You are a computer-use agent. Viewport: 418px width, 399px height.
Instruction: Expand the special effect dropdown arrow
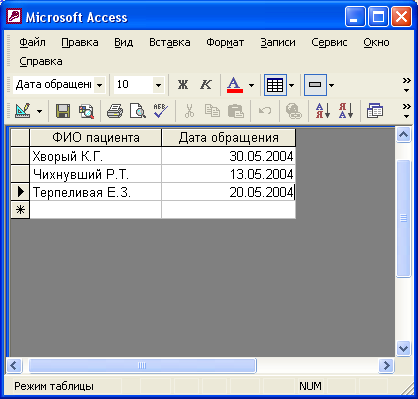tap(331, 85)
